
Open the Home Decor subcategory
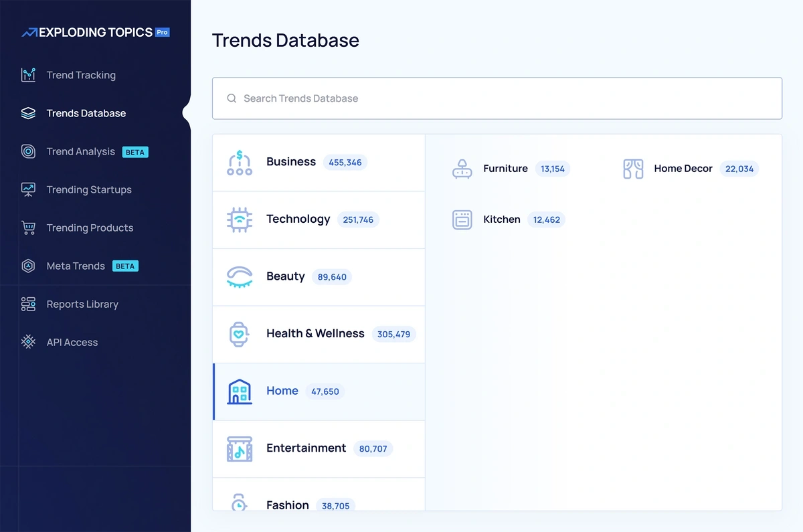[x=683, y=169]
